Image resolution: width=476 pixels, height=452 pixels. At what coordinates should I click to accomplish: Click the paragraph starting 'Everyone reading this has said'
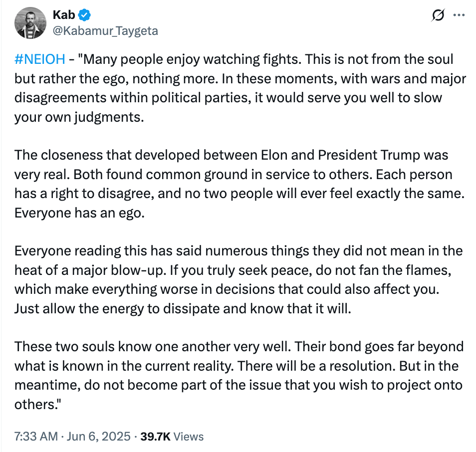238,280
